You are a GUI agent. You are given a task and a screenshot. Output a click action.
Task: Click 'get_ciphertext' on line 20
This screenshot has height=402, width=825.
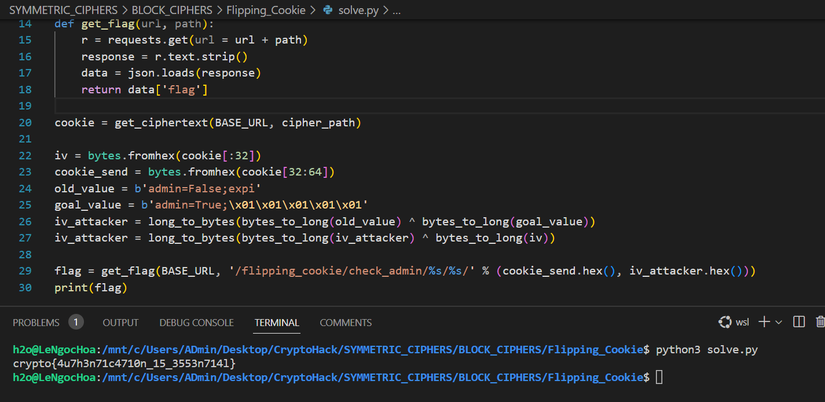tap(162, 123)
